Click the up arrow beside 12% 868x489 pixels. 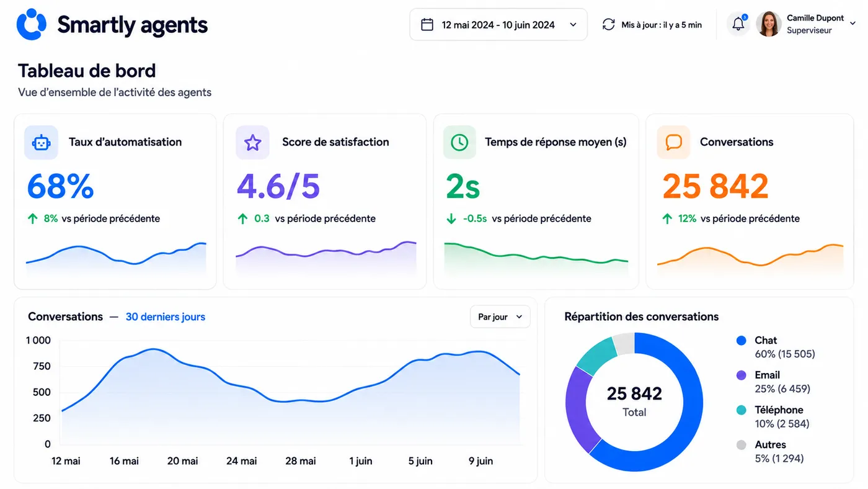pyautogui.click(x=667, y=218)
